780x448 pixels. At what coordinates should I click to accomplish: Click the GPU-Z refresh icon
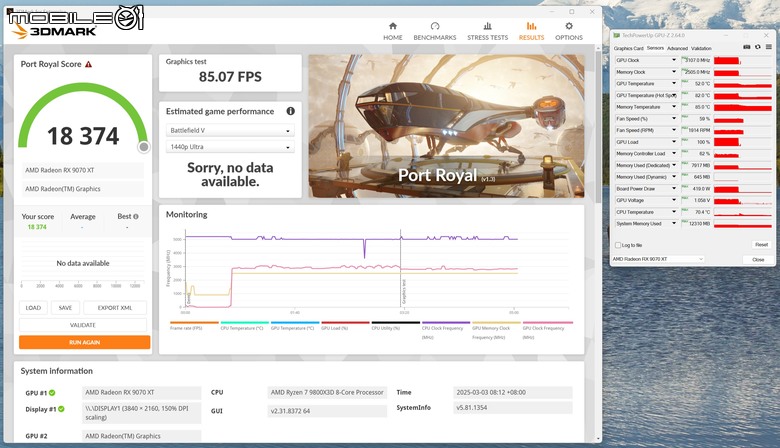[x=758, y=47]
